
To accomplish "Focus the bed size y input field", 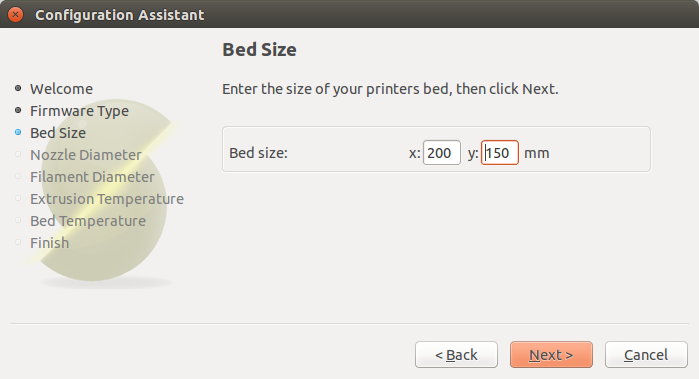I will point(499,152).
